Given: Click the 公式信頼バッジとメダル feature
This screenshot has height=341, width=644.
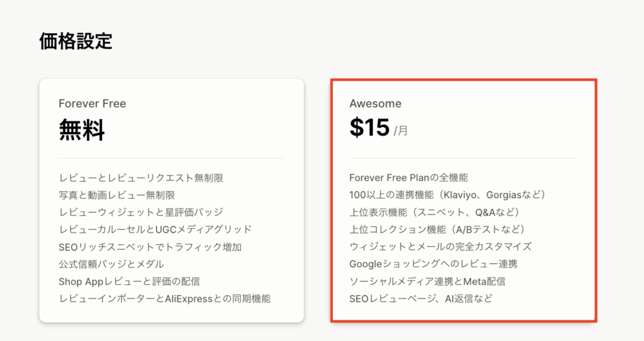Looking at the screenshot, I should click(111, 264).
